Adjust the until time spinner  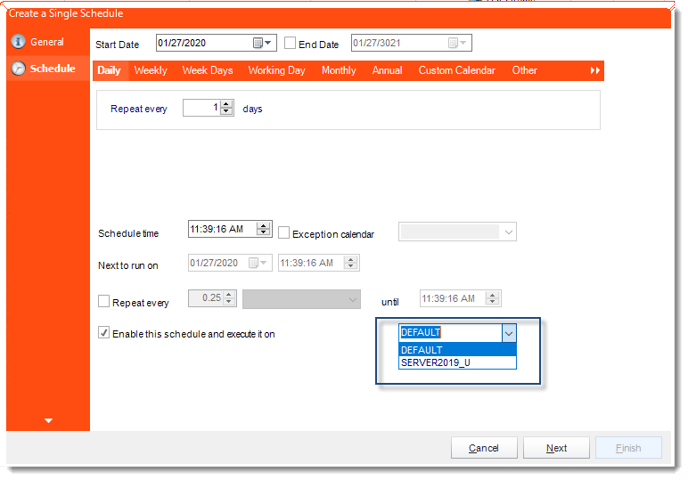pyautogui.click(x=493, y=299)
